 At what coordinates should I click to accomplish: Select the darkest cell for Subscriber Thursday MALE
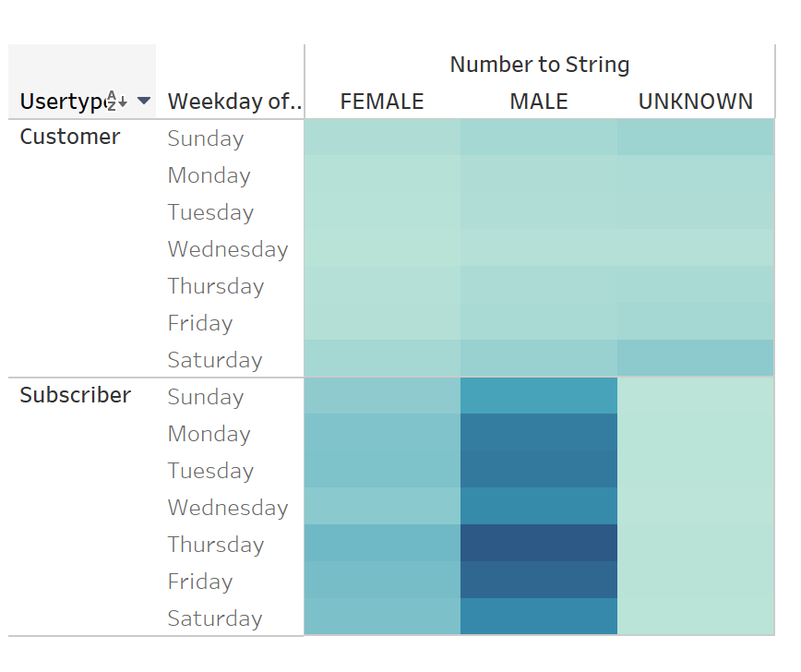[539, 545]
